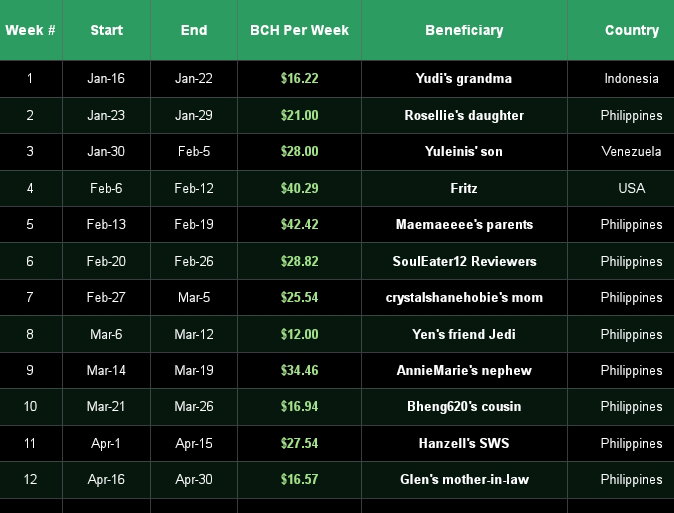The height and width of the screenshot is (513, 674).
Task: Select the Start column header
Action: 106,30
